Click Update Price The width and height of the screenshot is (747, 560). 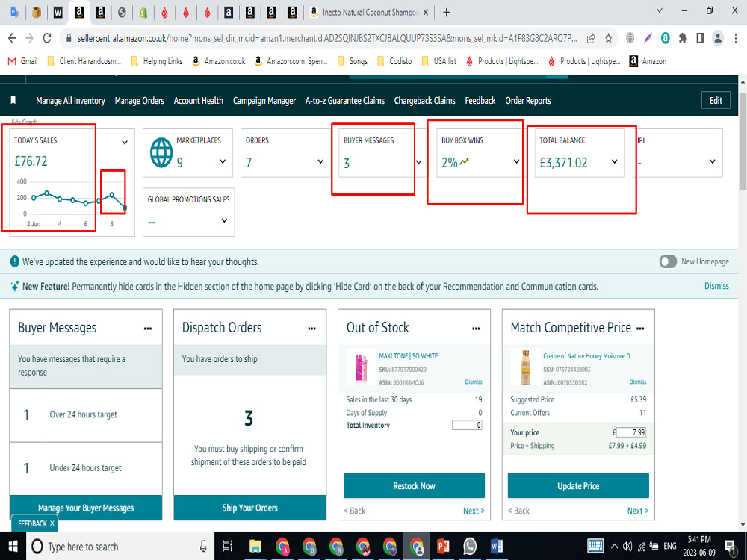[x=578, y=486]
